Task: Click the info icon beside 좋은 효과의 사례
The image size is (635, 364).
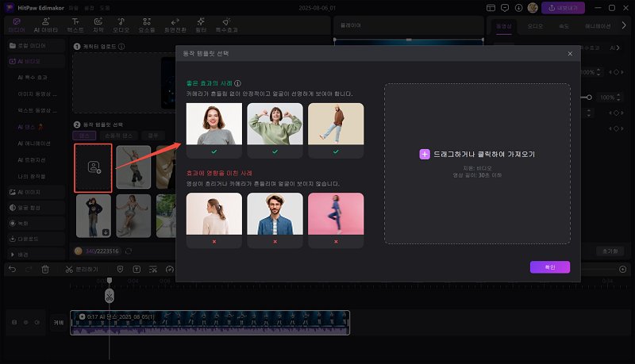Action: [237, 83]
